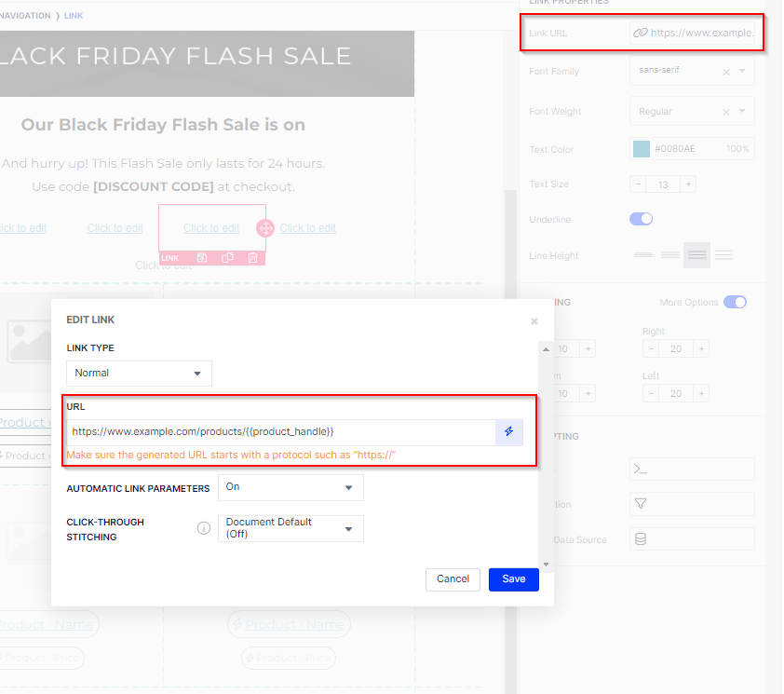Open the Data Source database icon

[x=692, y=538]
